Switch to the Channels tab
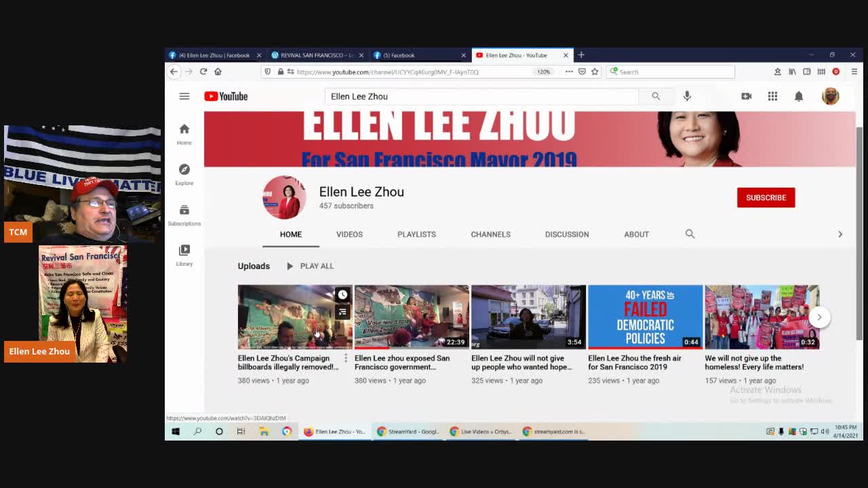The image size is (868, 488). click(x=490, y=234)
